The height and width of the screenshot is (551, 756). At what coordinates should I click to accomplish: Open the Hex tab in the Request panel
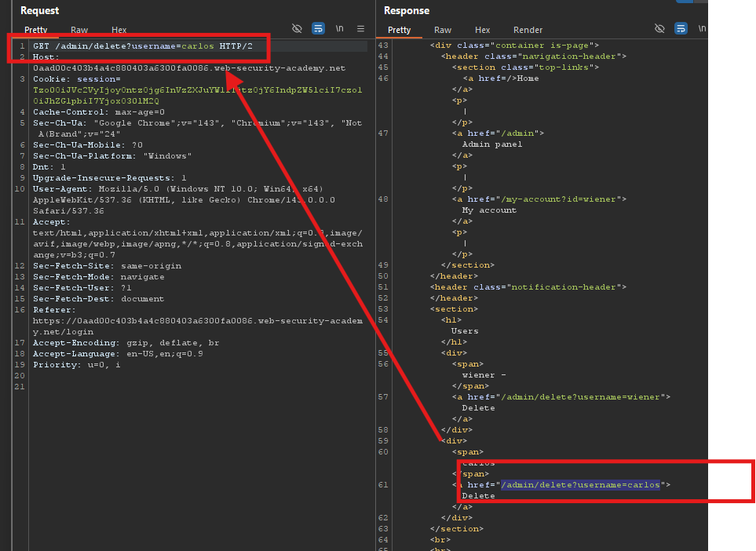tap(119, 30)
